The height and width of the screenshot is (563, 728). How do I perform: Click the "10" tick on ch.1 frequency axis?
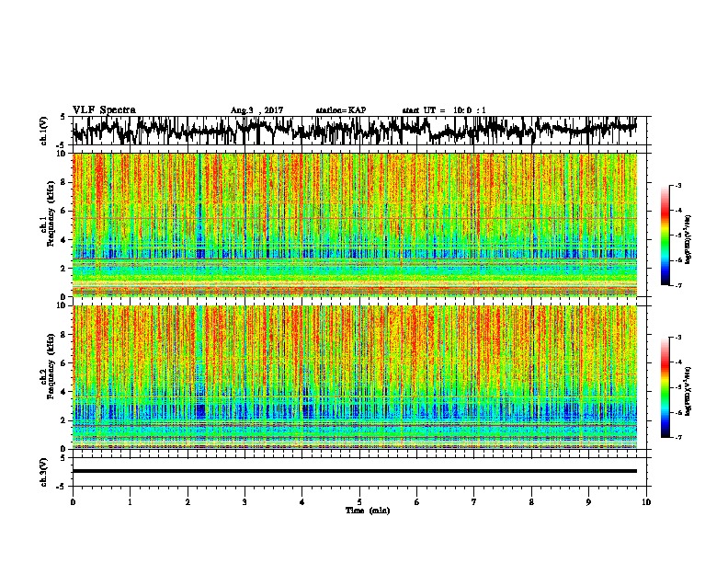pos(63,154)
